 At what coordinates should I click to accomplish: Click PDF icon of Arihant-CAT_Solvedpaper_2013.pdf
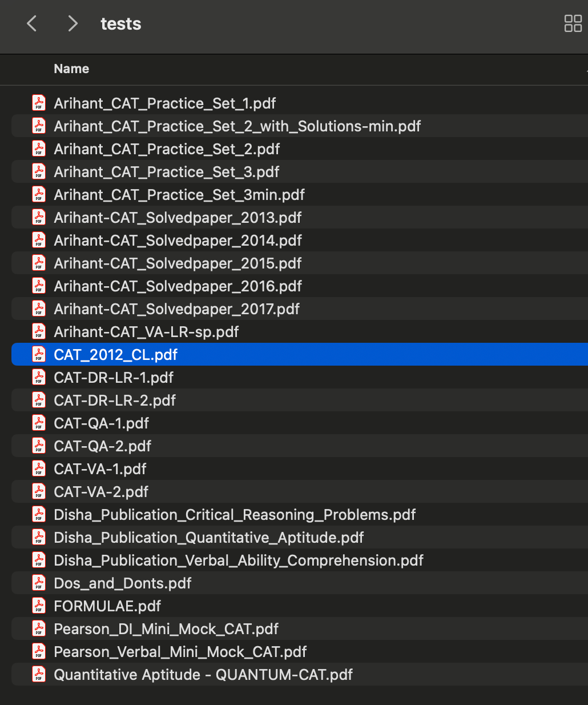coord(39,217)
